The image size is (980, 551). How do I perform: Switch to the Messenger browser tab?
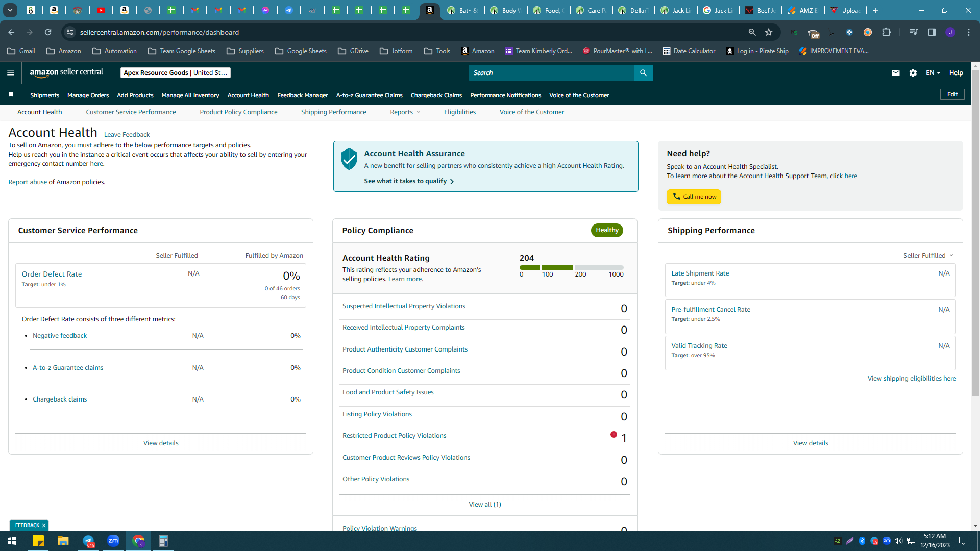[265, 10]
